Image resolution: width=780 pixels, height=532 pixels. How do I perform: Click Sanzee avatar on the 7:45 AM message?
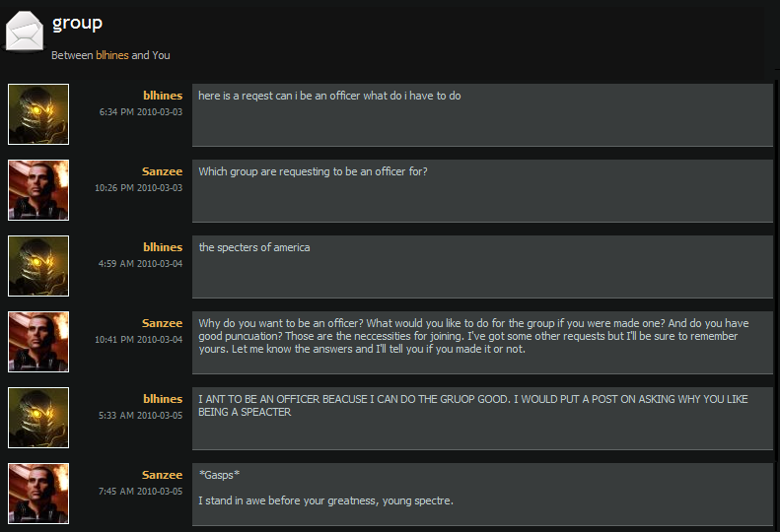click(38, 494)
